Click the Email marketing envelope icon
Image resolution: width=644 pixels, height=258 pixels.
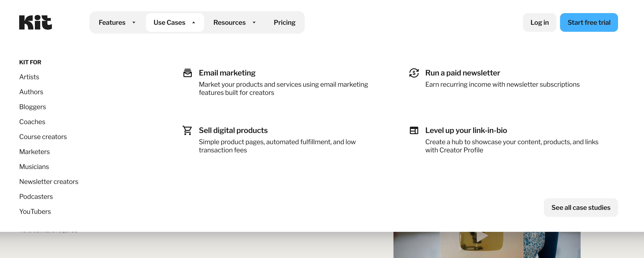[x=188, y=73]
